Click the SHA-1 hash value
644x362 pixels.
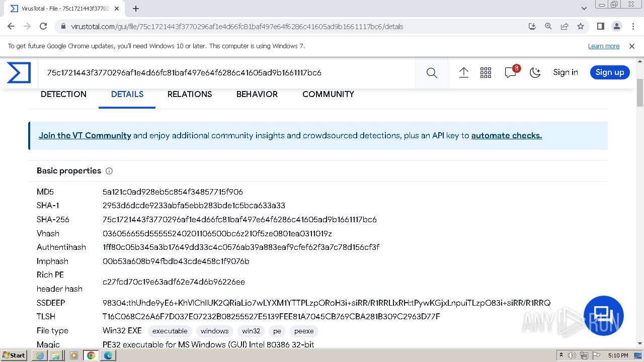[x=194, y=206]
